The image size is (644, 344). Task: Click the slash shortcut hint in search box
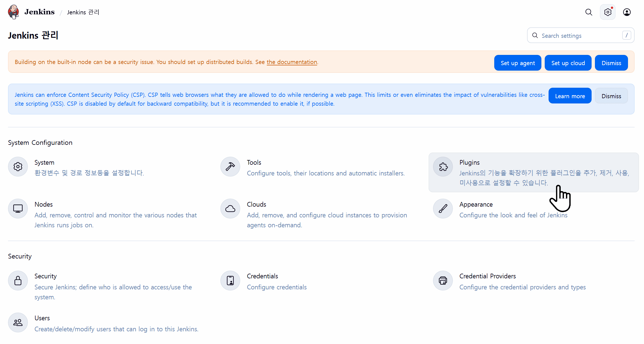pos(627,35)
